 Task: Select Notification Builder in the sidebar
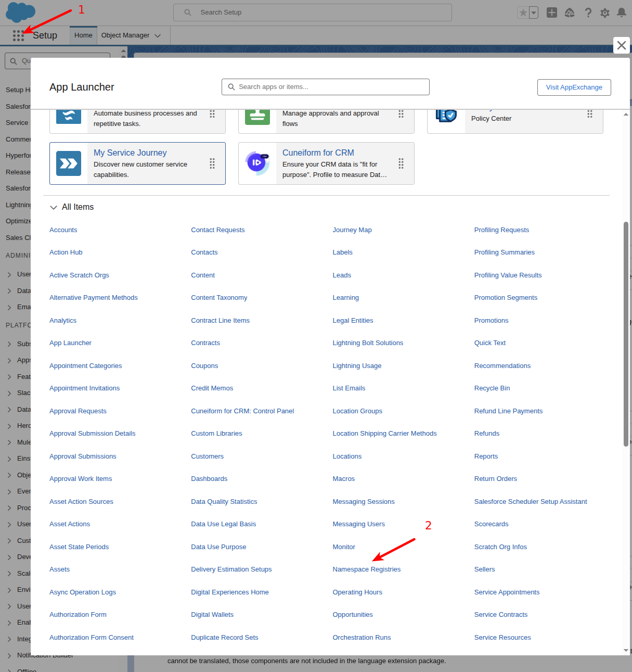point(45,655)
